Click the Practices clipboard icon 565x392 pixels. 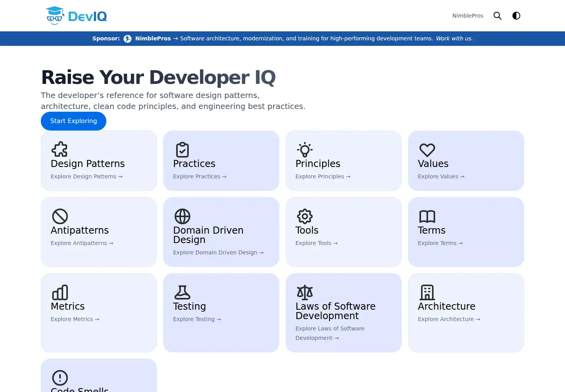pos(182,149)
